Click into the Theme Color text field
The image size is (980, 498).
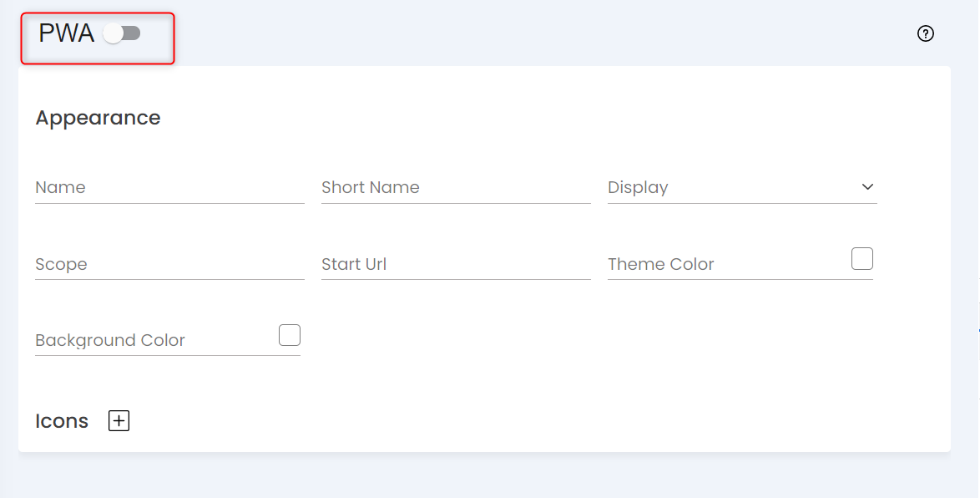(727, 264)
